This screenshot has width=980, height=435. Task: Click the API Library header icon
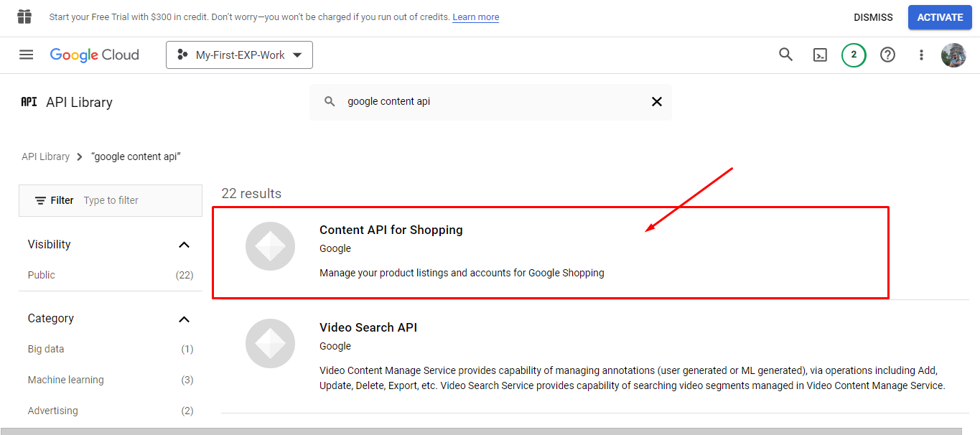pos(29,102)
